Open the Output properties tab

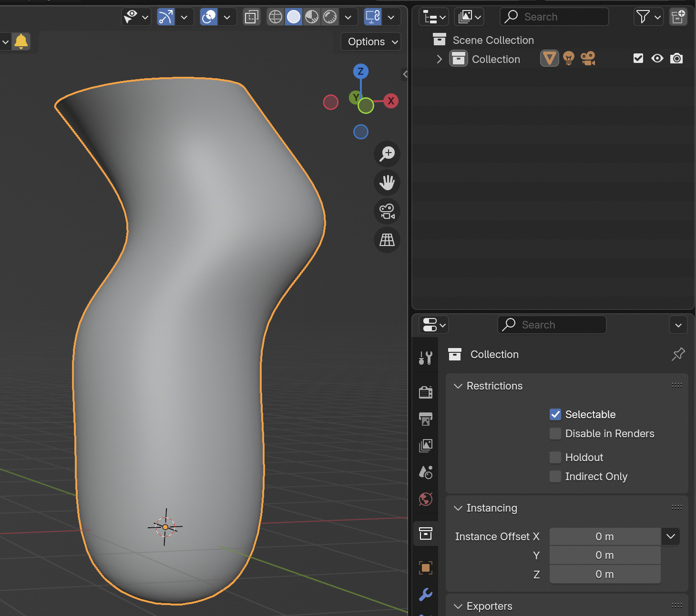(426, 419)
